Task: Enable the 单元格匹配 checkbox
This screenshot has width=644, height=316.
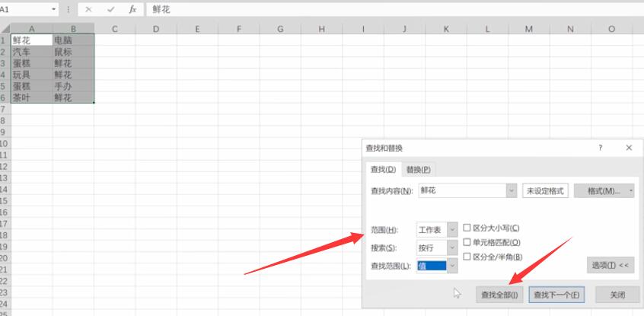Action: pos(467,242)
